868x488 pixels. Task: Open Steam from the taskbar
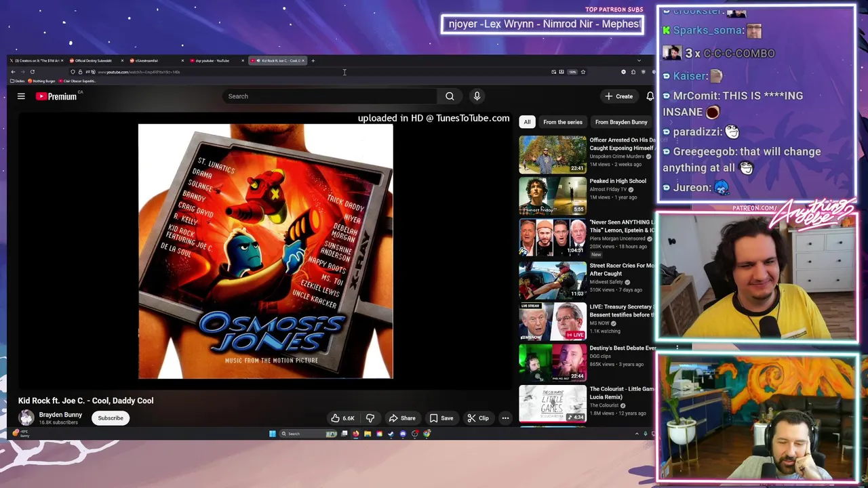[x=391, y=434]
